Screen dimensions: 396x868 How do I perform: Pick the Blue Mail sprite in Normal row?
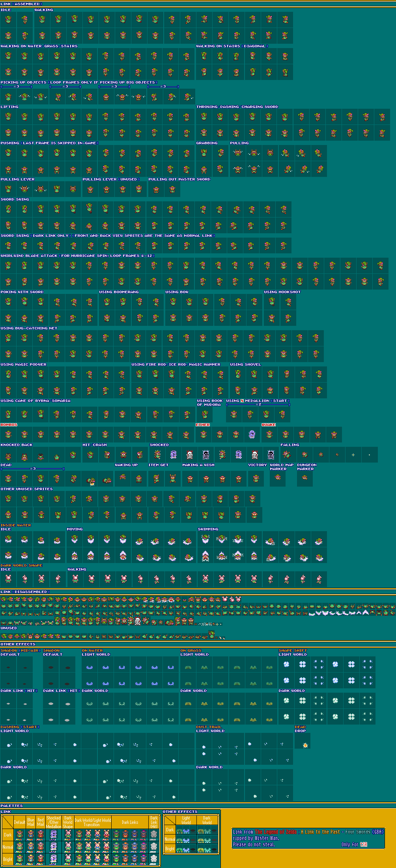pos(30,847)
